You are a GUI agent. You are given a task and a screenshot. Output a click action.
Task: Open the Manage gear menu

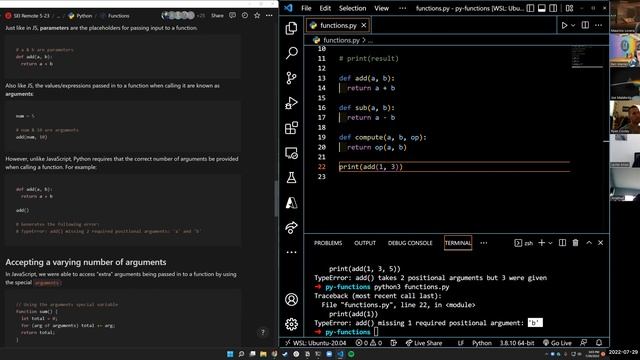click(291, 324)
